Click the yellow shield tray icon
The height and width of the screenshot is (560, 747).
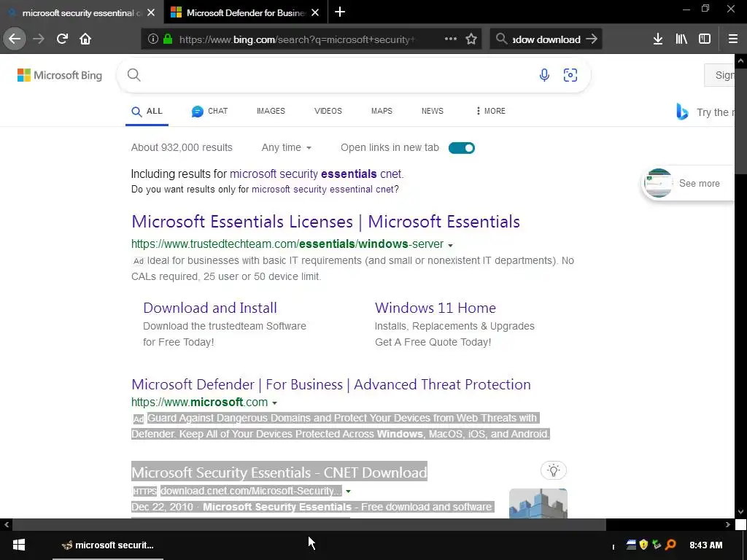(x=643, y=544)
